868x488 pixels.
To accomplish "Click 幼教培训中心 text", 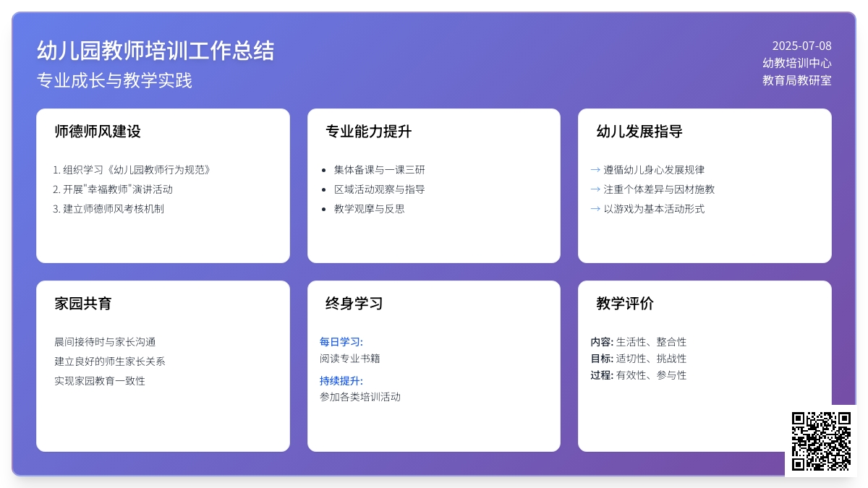I will 797,63.
